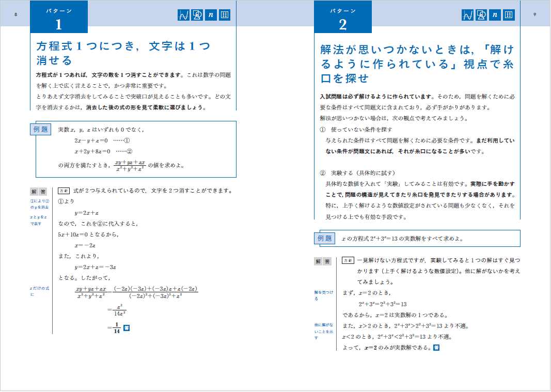Click the 例題 label on page 9

coord(324,239)
